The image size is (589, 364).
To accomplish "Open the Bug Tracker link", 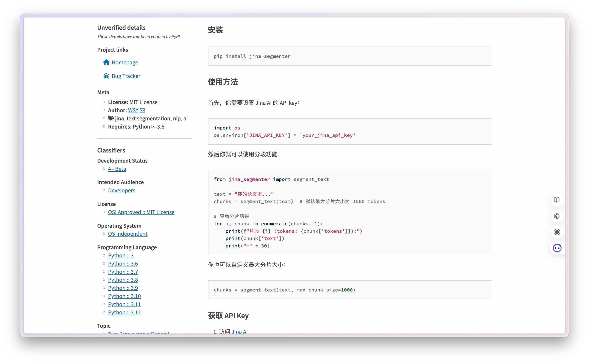I will point(126,76).
